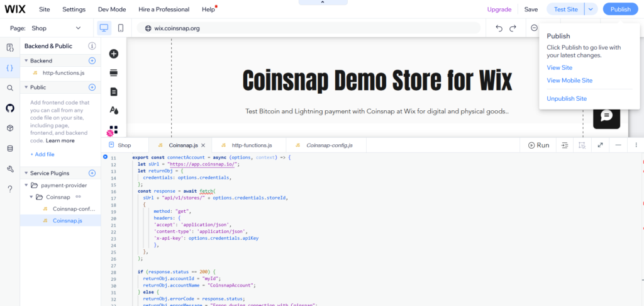Open the GitHub integration panel

pos(9,108)
